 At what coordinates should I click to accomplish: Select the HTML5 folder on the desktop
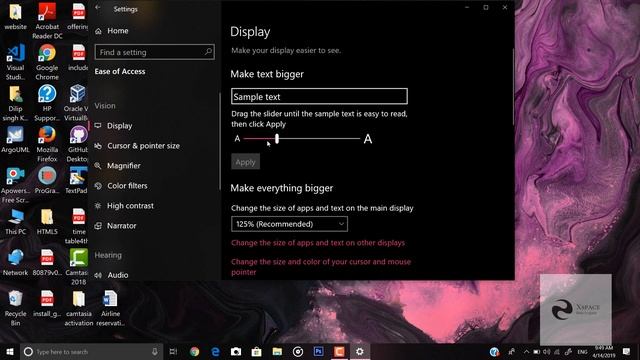click(47, 222)
